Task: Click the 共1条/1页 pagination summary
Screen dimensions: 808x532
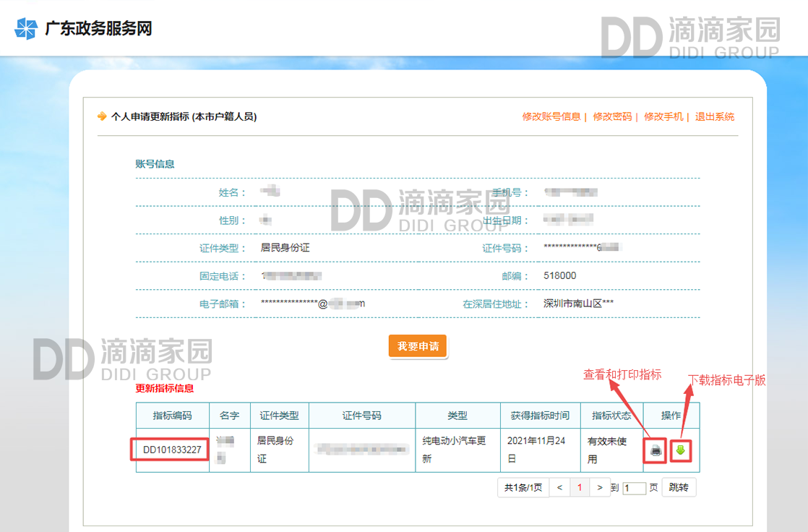Action: pyautogui.click(x=523, y=487)
